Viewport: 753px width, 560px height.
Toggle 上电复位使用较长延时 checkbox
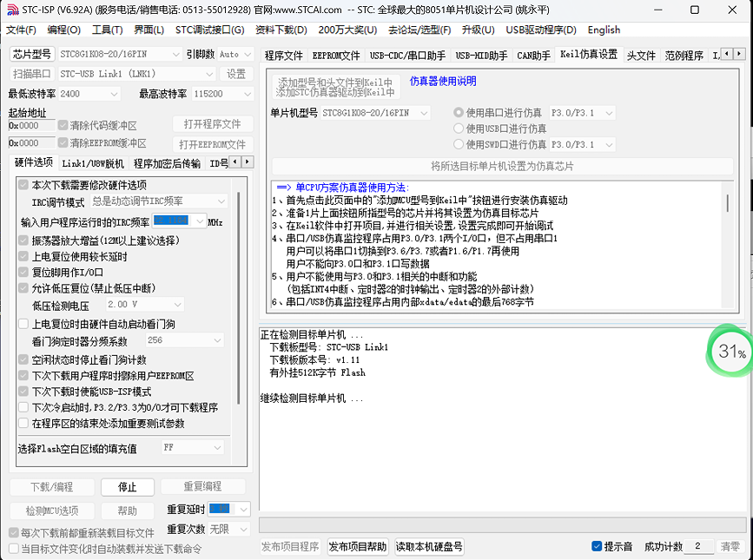click(x=23, y=257)
